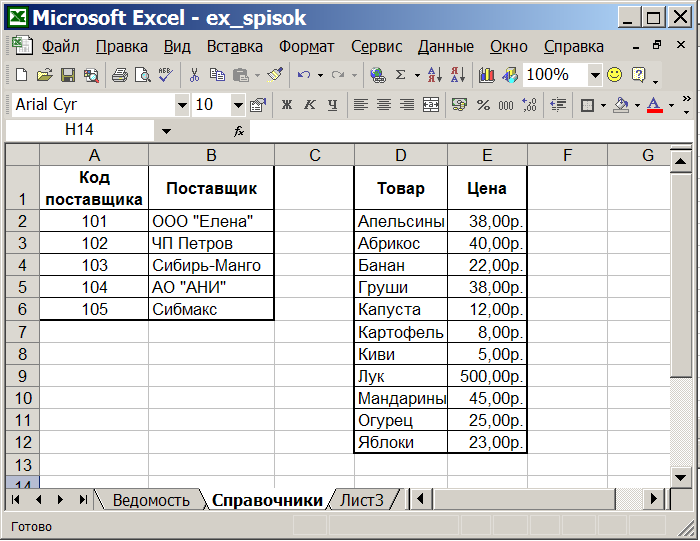Open the font color dropdown arrow

(x=671, y=105)
